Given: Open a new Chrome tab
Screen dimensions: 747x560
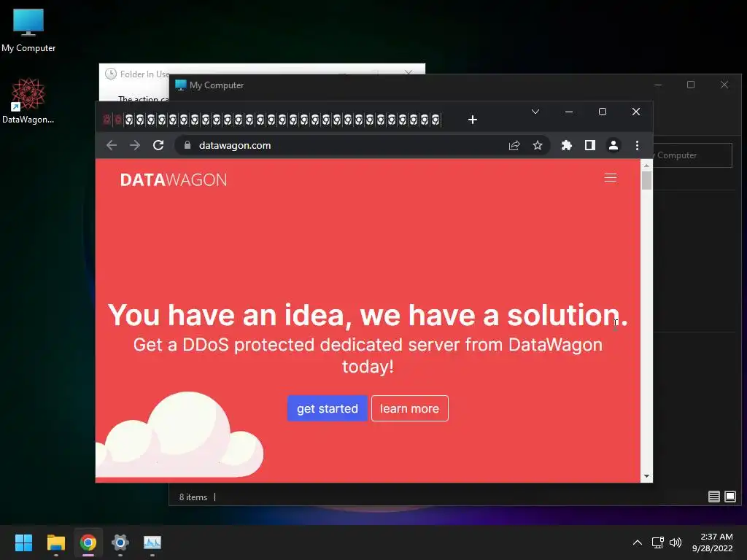Looking at the screenshot, I should pos(473,120).
